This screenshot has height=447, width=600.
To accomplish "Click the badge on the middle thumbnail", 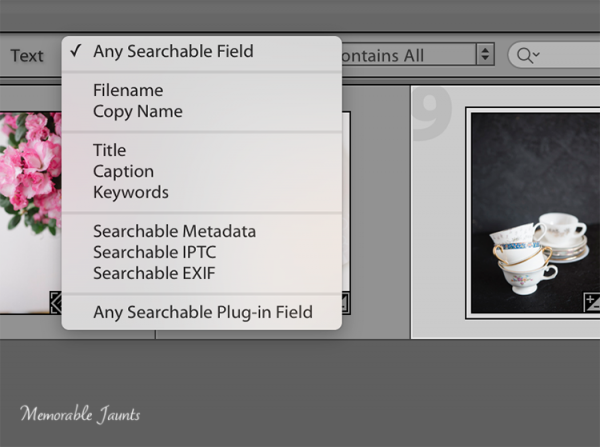I will [x=345, y=301].
